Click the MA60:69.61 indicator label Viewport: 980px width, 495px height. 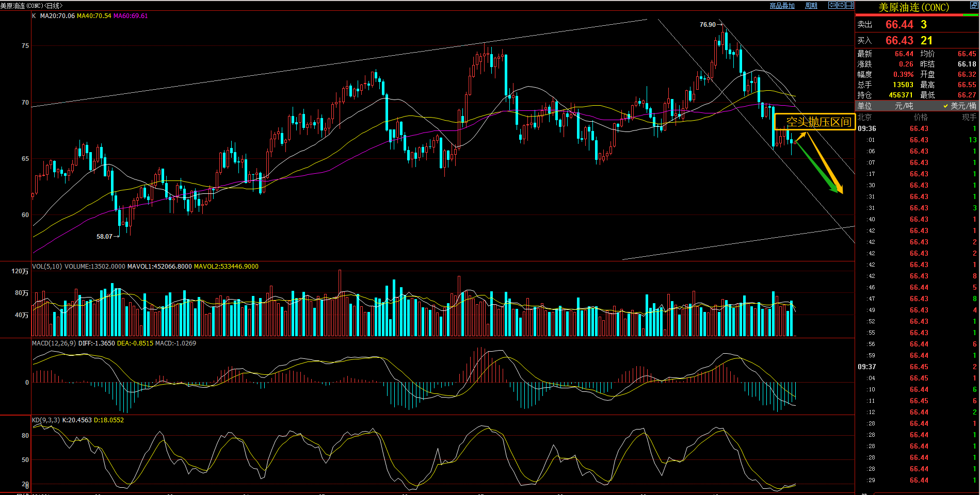coord(131,16)
